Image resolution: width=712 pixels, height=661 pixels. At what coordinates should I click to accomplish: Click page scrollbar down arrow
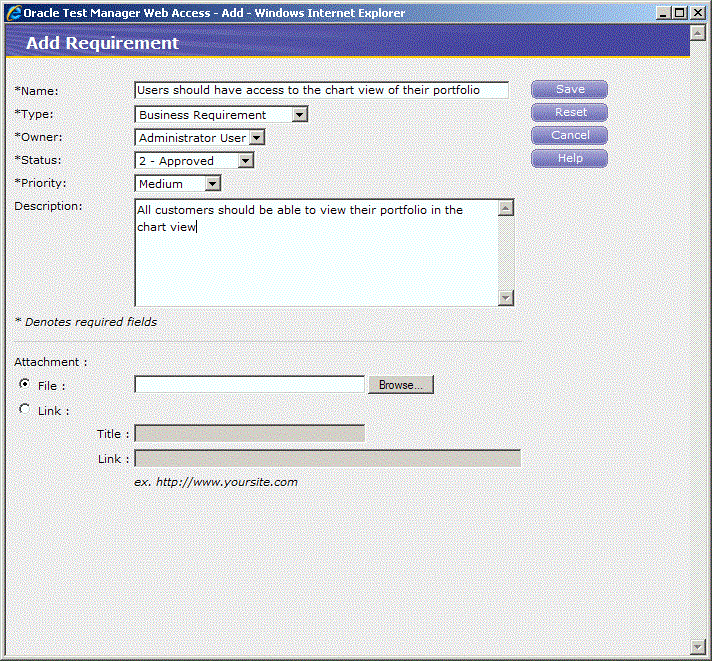tap(697, 646)
